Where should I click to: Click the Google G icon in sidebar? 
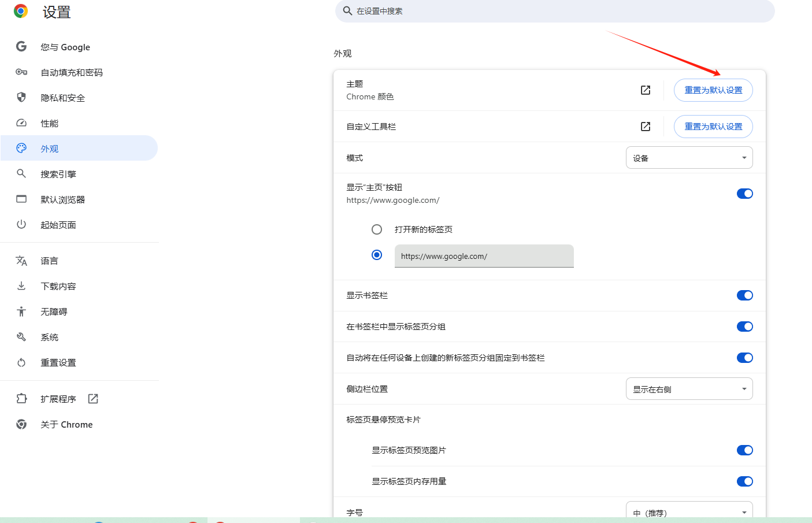[x=21, y=46]
